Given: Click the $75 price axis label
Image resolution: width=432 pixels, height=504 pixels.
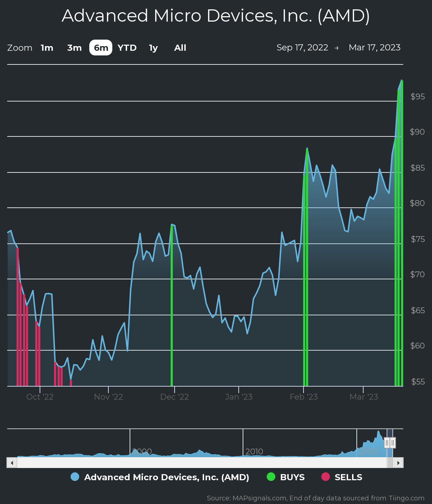Looking at the screenshot, I should pos(418,239).
